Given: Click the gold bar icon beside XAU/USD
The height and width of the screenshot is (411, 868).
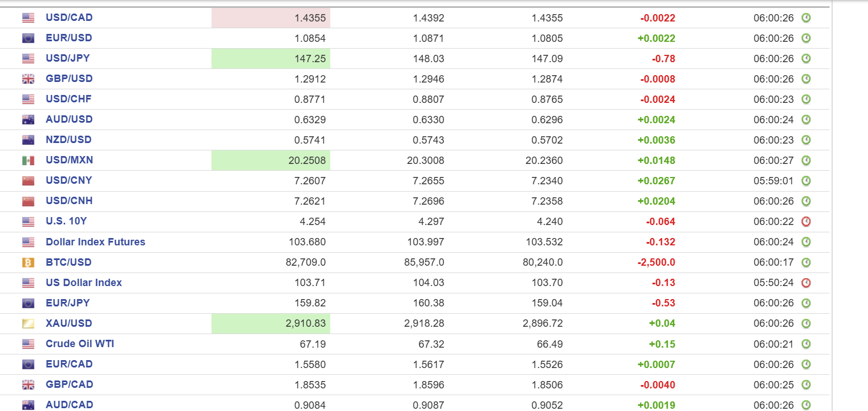Looking at the screenshot, I should [28, 323].
